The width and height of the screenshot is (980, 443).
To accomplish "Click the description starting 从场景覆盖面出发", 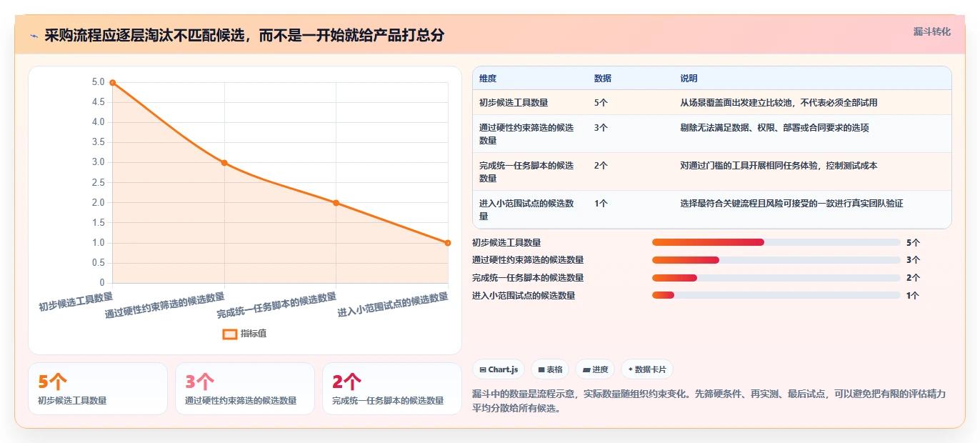I will coord(779,103).
